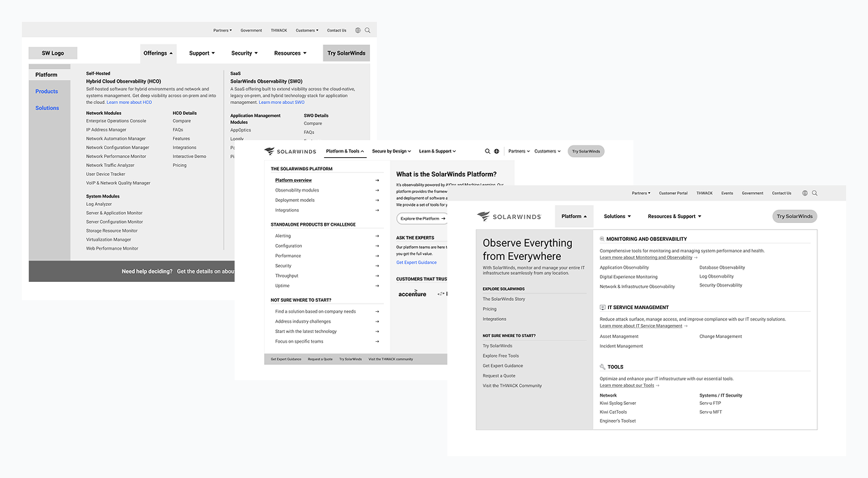Viewport: 868px width, 478px height.
Task: Click the arrow next to Throughput
Action: click(x=377, y=276)
